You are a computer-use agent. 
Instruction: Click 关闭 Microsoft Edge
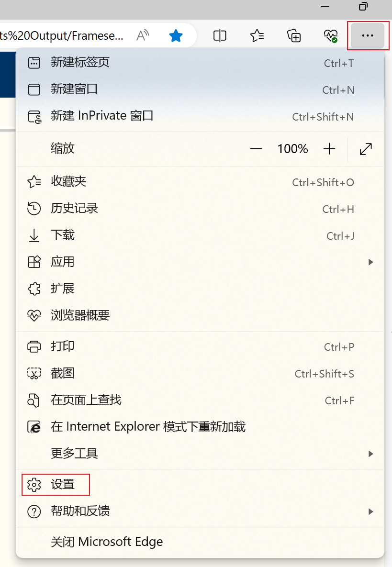(x=107, y=542)
